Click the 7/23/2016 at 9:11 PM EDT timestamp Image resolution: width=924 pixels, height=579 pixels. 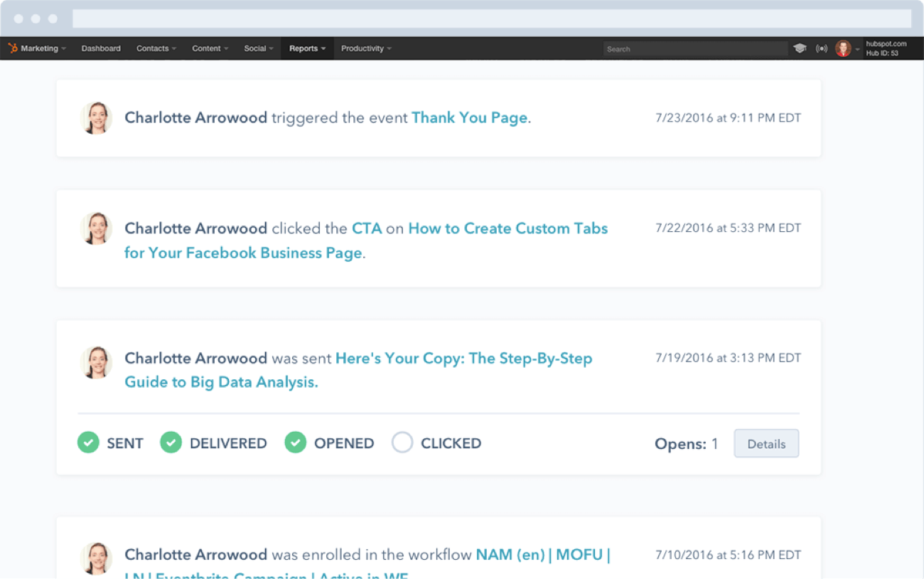click(x=728, y=117)
